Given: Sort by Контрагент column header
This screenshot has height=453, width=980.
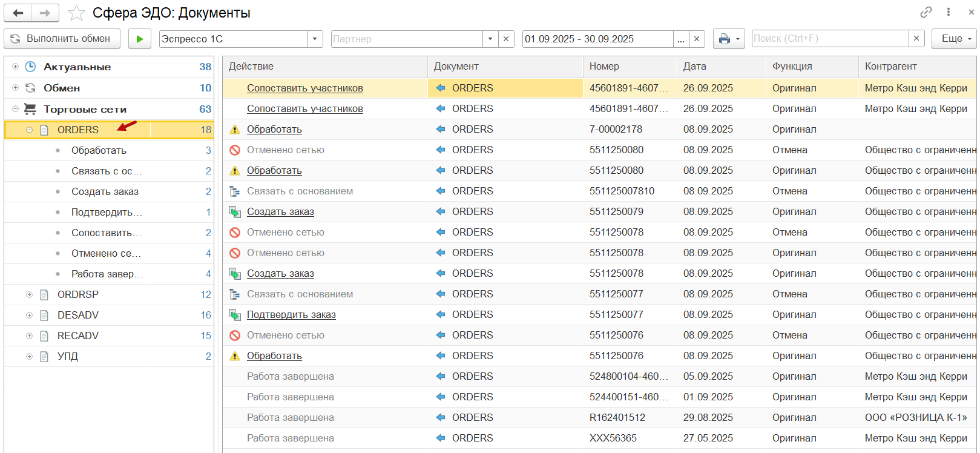Looking at the screenshot, I should [918, 67].
